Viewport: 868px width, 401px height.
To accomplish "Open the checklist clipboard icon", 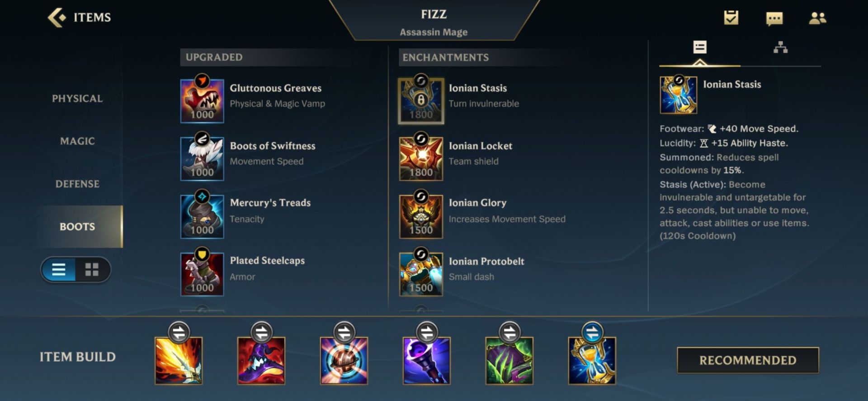I will (x=731, y=18).
